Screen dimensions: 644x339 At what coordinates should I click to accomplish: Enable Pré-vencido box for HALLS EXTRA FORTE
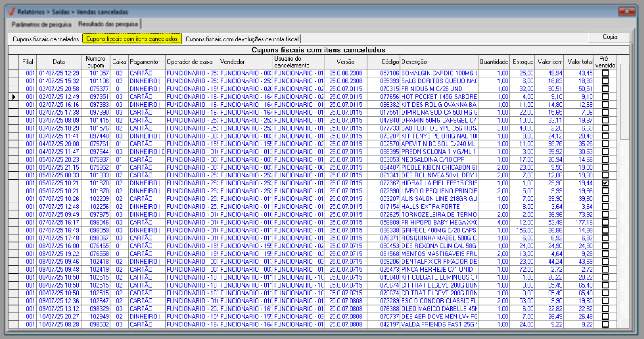[605, 207]
